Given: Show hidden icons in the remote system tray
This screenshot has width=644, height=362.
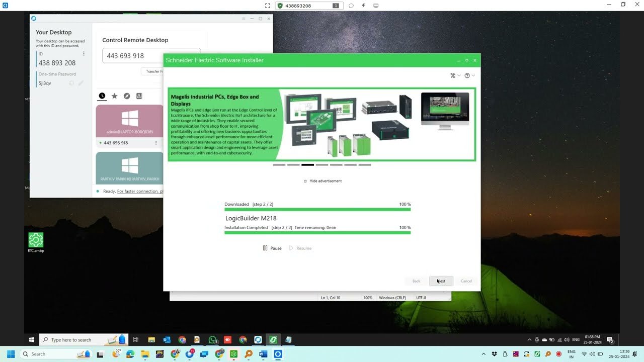Looking at the screenshot, I should pyautogui.click(x=529, y=340).
